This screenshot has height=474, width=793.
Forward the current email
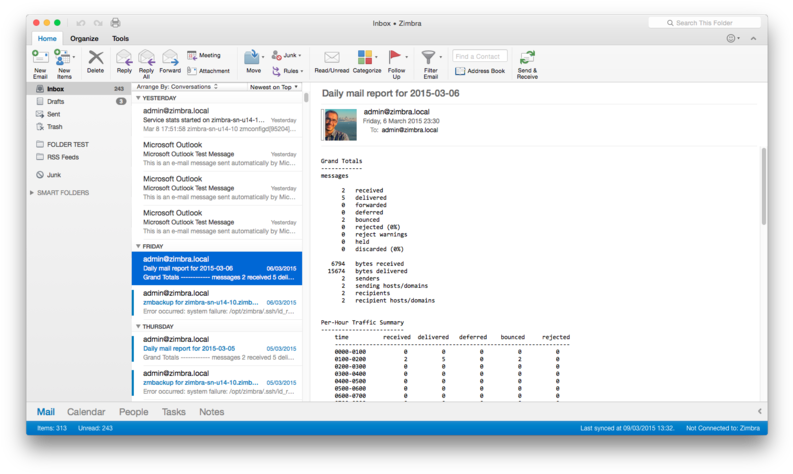[x=170, y=59]
